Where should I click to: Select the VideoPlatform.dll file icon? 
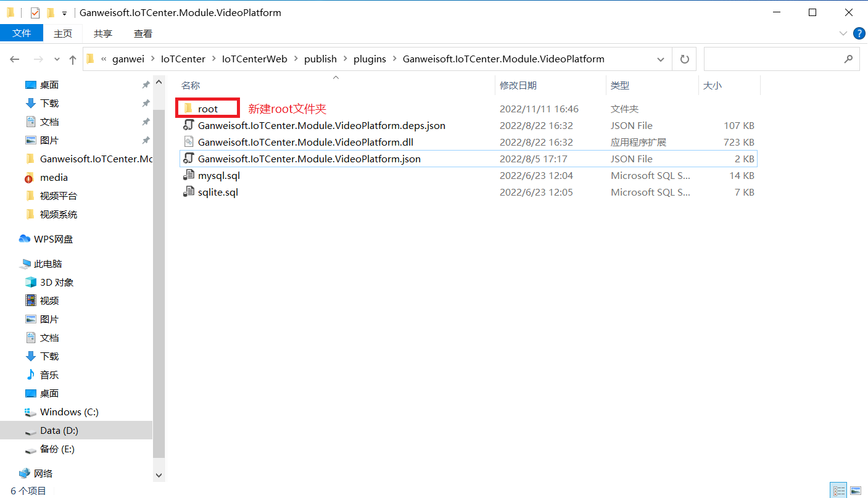click(x=189, y=142)
